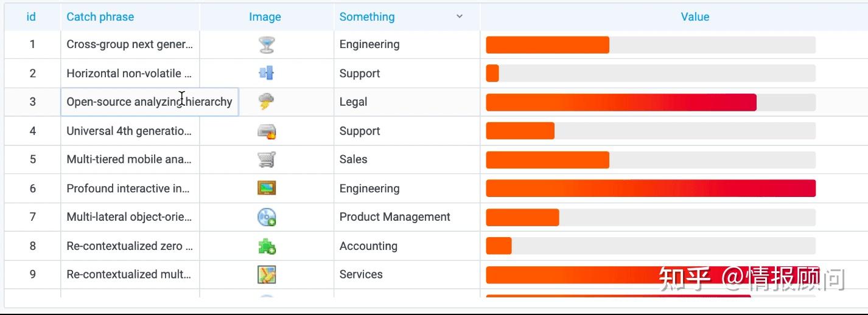Click the storm cloud lightning icon in row 3

[x=266, y=102]
